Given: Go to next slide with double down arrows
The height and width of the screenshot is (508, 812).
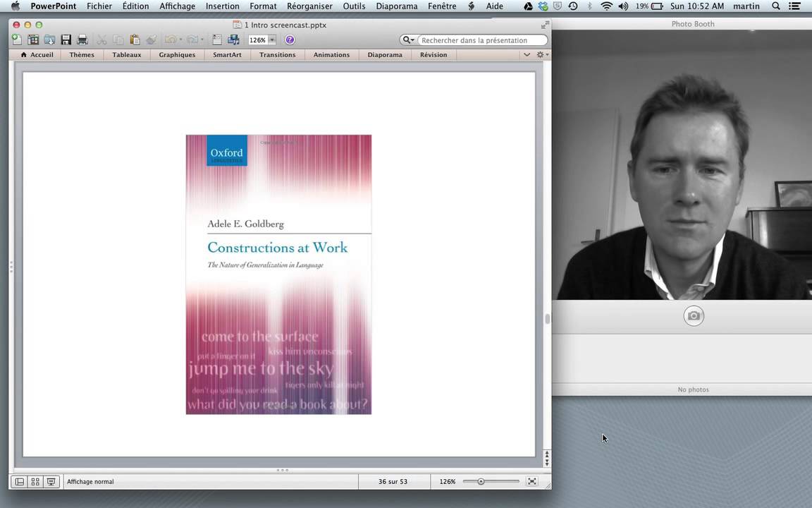Looking at the screenshot, I should tap(547, 462).
